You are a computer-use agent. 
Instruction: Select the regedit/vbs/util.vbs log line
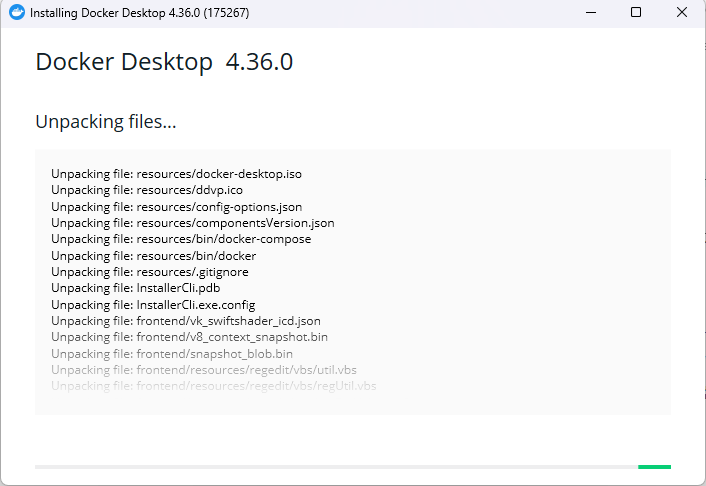click(x=204, y=370)
